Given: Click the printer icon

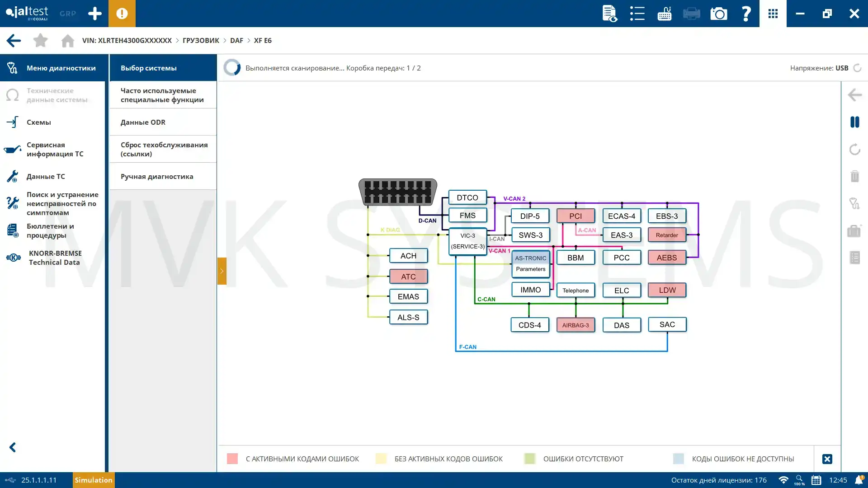Looking at the screenshot, I should click(692, 14).
